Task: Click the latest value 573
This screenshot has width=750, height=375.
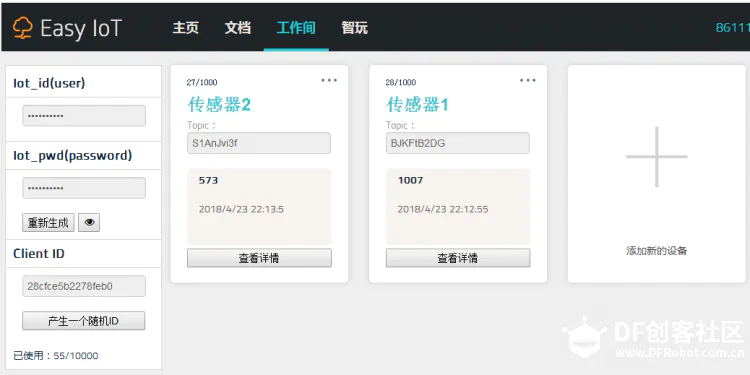Action: pyautogui.click(x=208, y=180)
